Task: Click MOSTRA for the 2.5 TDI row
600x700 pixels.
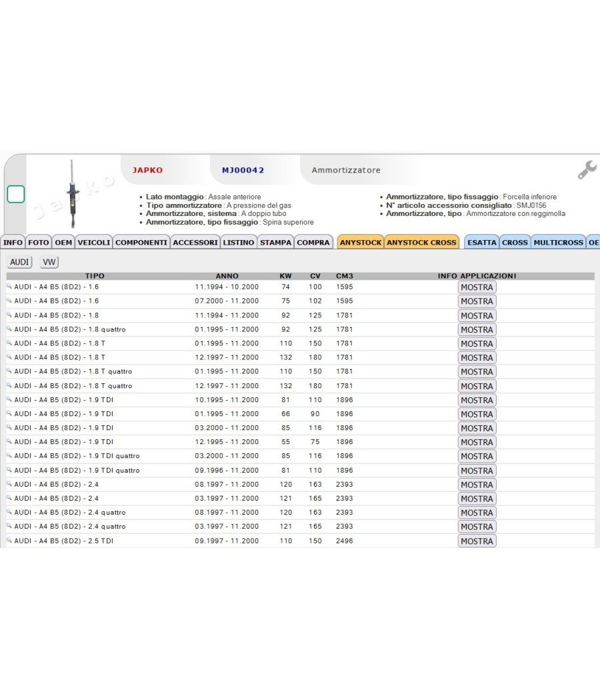Action: (477, 541)
